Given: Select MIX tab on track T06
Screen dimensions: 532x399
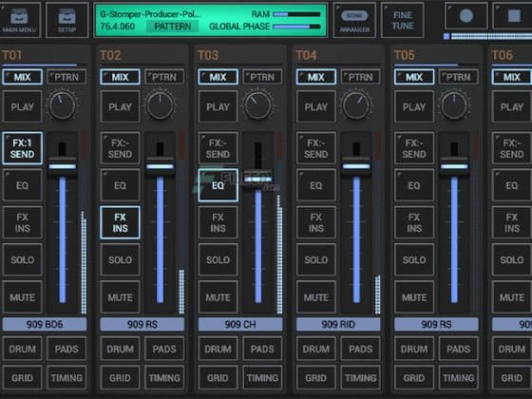Looking at the screenshot, I should (512, 77).
